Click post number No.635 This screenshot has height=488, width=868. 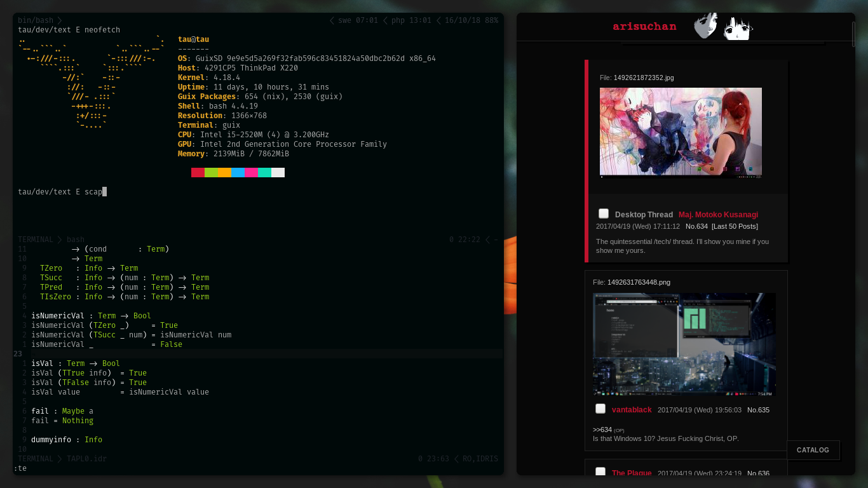[x=758, y=410]
